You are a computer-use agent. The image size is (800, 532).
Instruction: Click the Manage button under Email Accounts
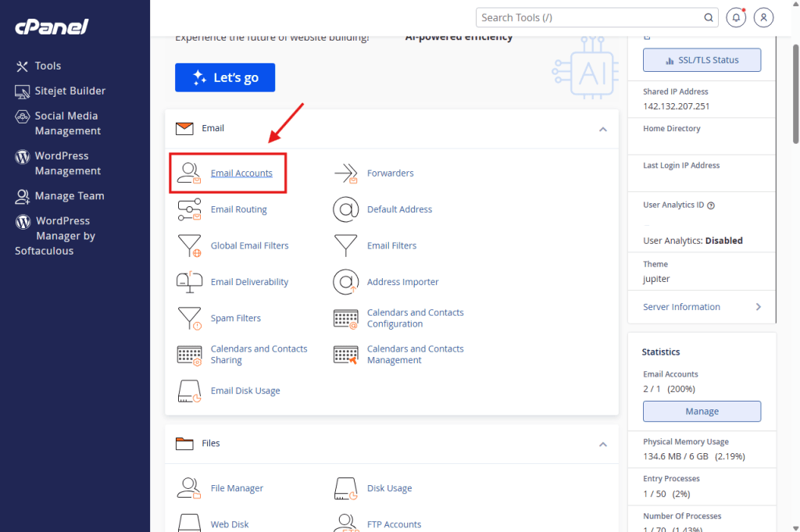[x=702, y=411]
